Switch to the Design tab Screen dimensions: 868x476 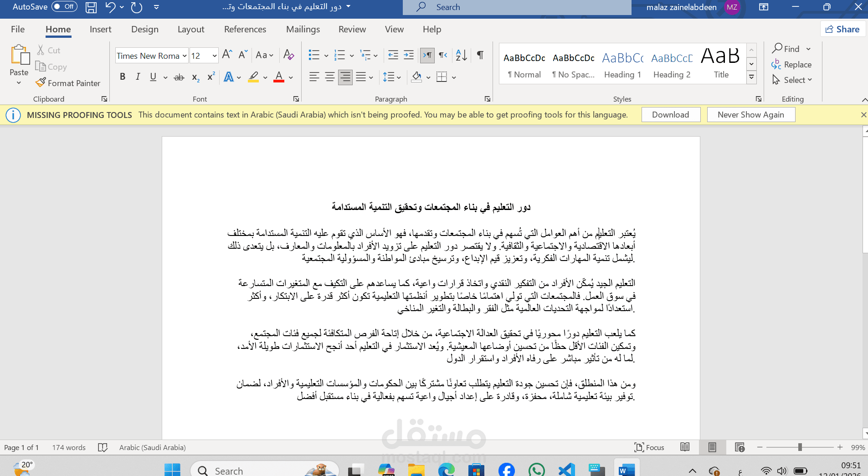coord(145,29)
